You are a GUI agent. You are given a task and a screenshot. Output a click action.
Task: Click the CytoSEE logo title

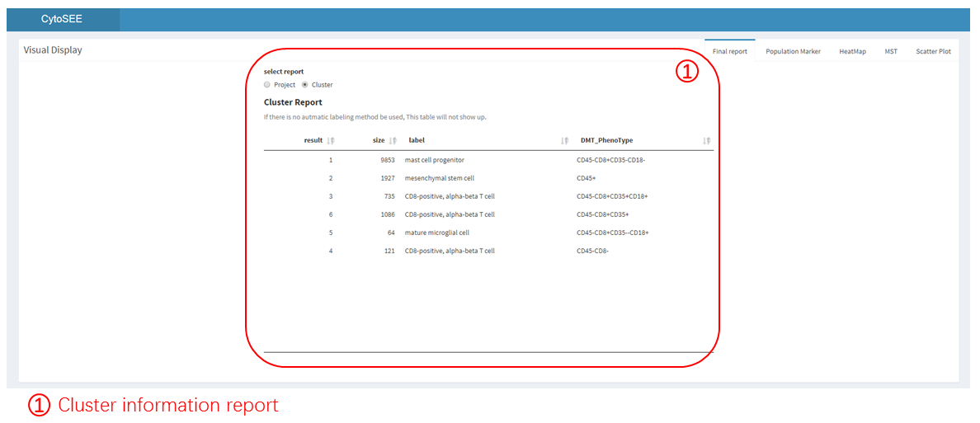click(63, 19)
